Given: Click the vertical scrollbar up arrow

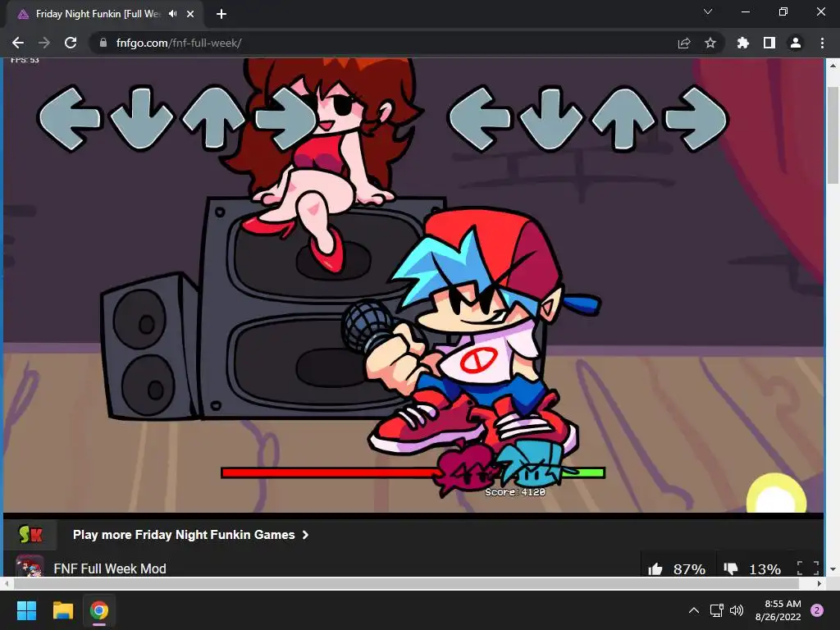Looking at the screenshot, I should (833, 66).
